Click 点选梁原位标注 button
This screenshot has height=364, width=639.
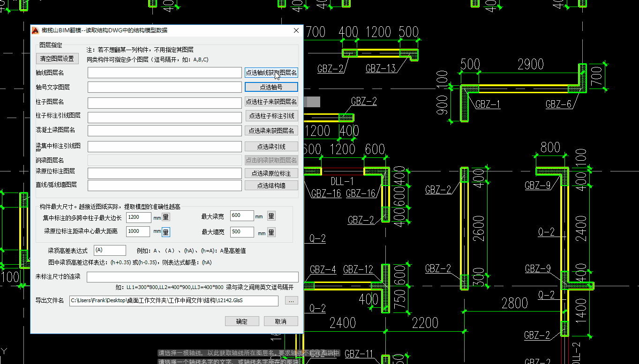[271, 173]
